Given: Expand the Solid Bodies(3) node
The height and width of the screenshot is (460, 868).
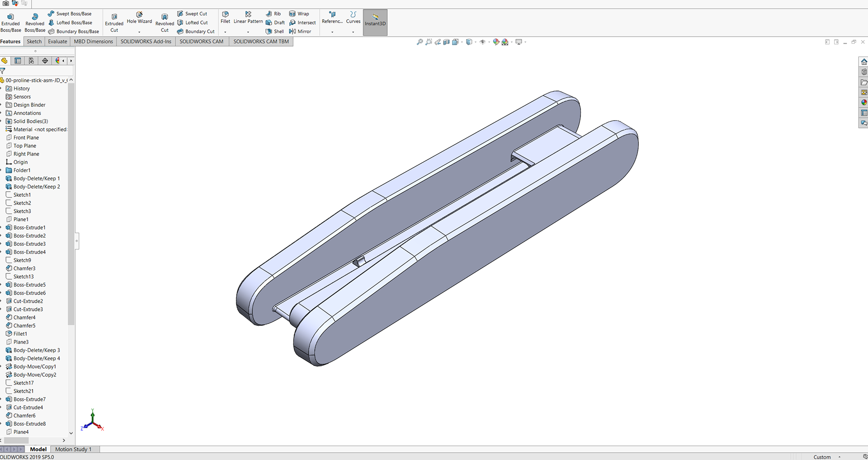Looking at the screenshot, I should 1,121.
